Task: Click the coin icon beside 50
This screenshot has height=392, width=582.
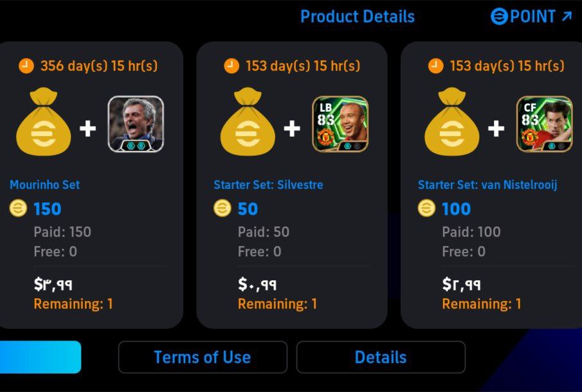Action: (222, 208)
